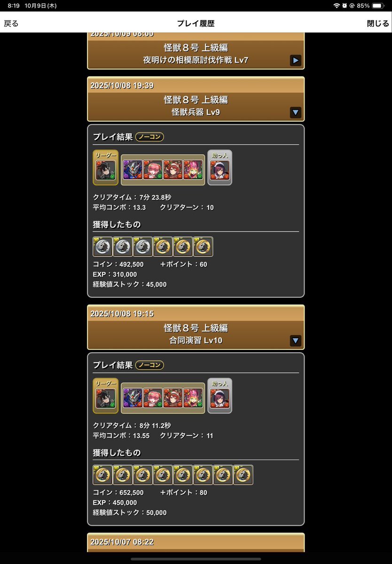Tap the eighth gold medal drop in Lv10 rewards

tap(243, 475)
